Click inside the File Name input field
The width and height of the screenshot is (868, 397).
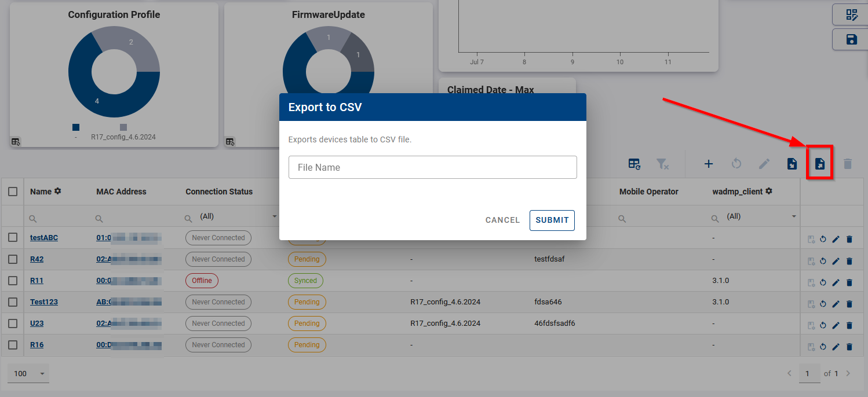(433, 167)
